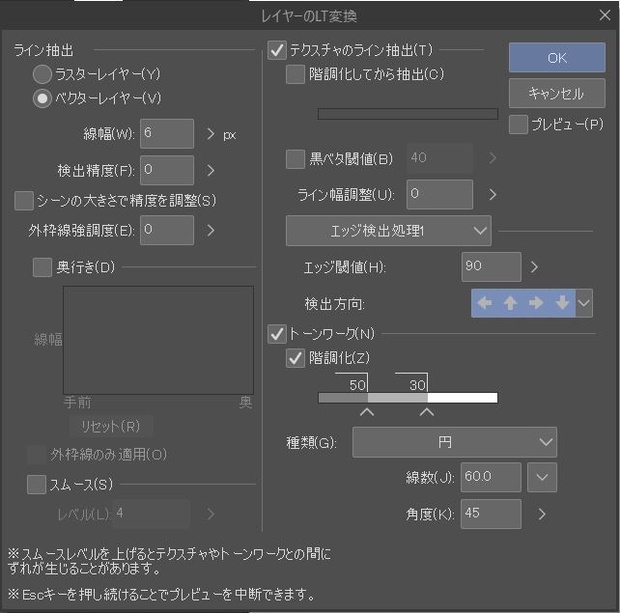This screenshot has width=620, height=613.
Task: Open slider arrow next to エッジ閾値(H) field
Action: (534, 267)
